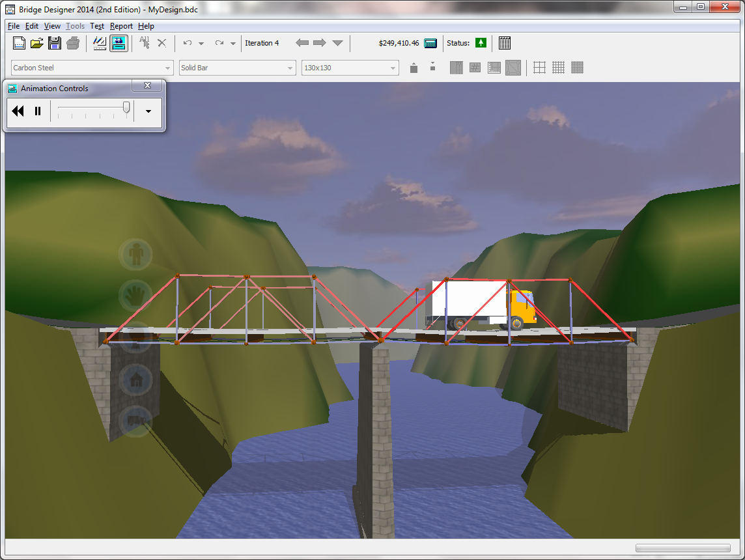Rewind the animation to the start

18,111
